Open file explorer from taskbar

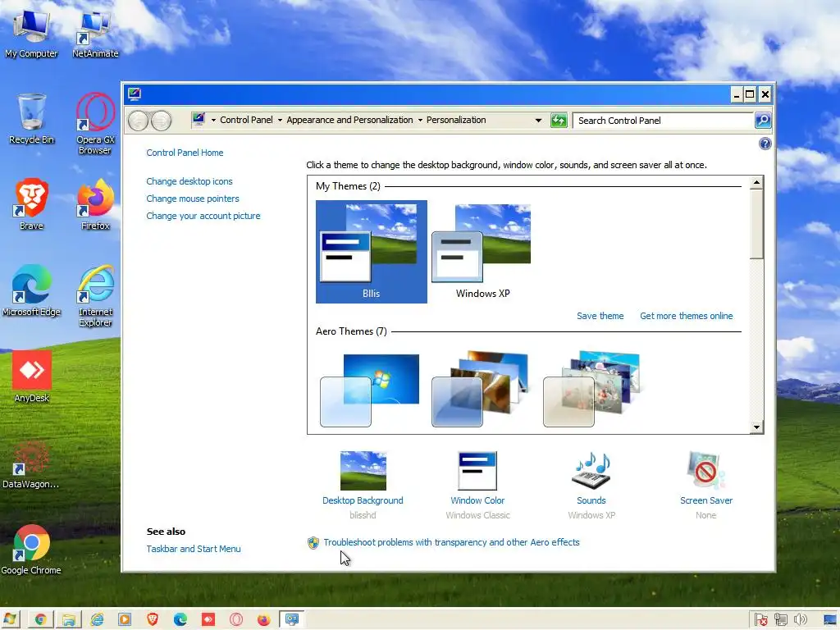point(69,620)
